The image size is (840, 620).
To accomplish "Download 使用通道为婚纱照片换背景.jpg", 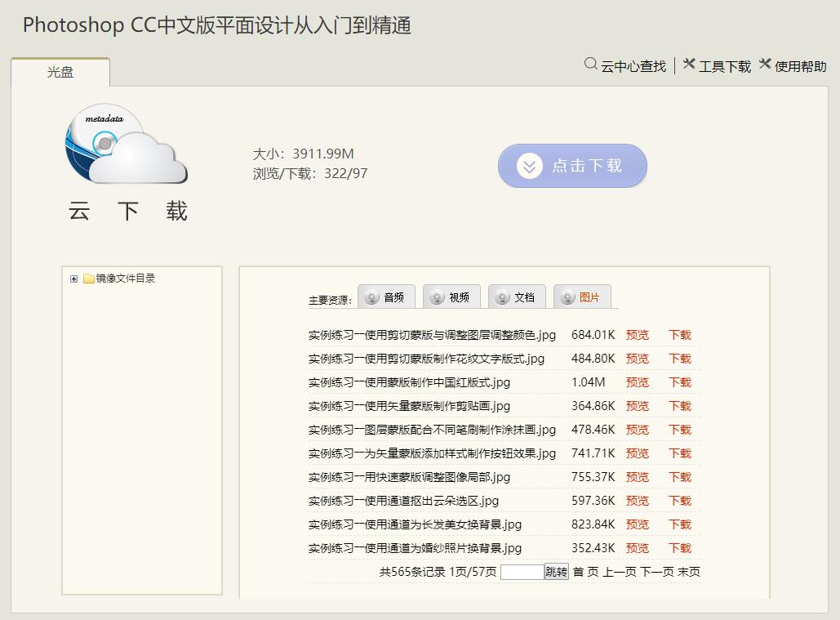I will point(680,547).
